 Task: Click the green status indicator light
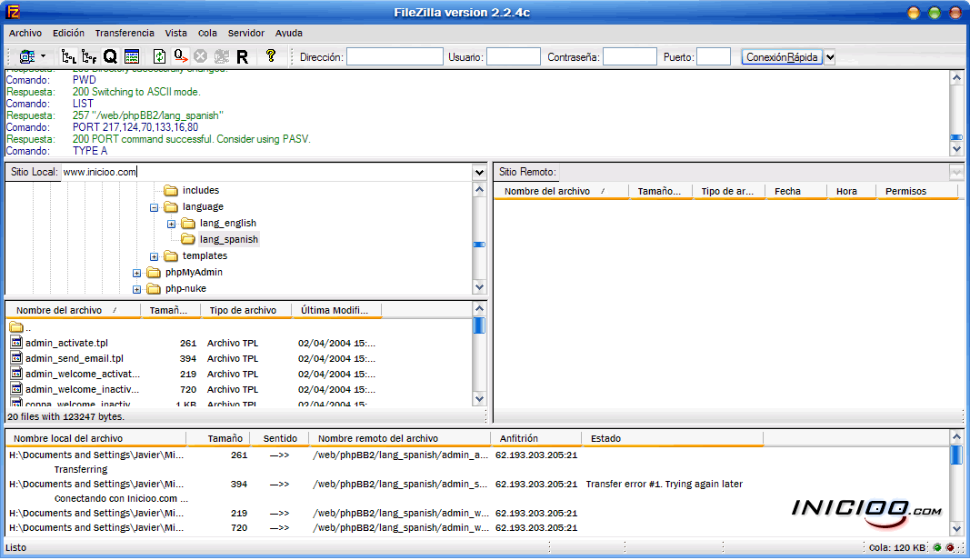point(938,547)
